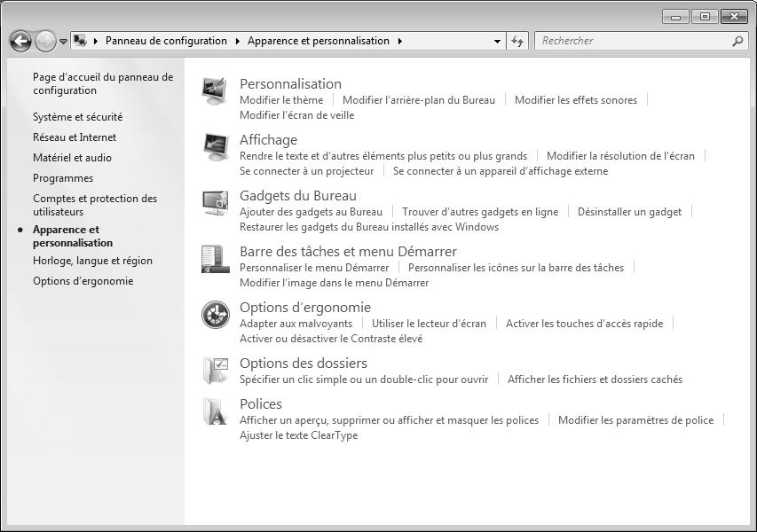Screen dimensions: 757x532
Task: Click Afficher un aperçu, supprimer les polices
Action: (389, 420)
